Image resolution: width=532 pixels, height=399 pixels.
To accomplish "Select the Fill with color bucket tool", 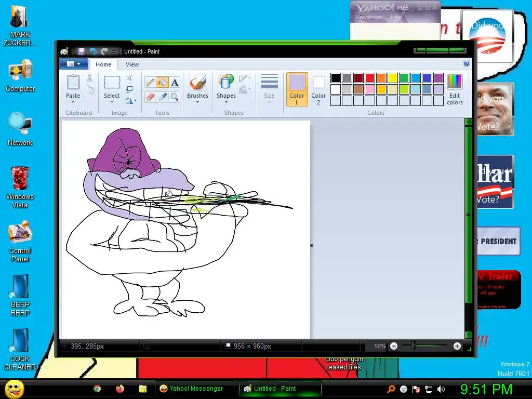I will [162, 82].
